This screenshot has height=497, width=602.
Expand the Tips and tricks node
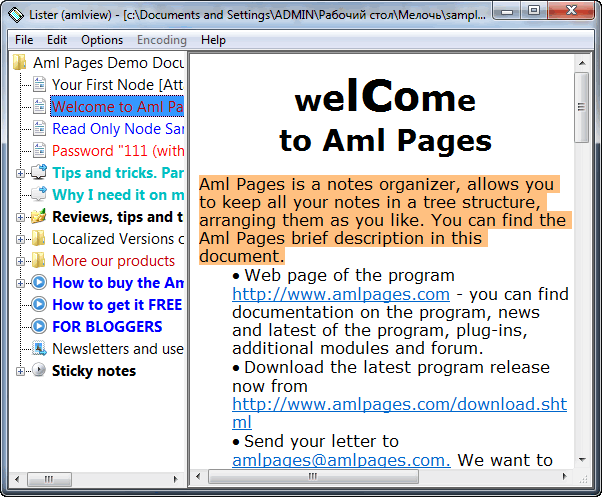point(20,173)
